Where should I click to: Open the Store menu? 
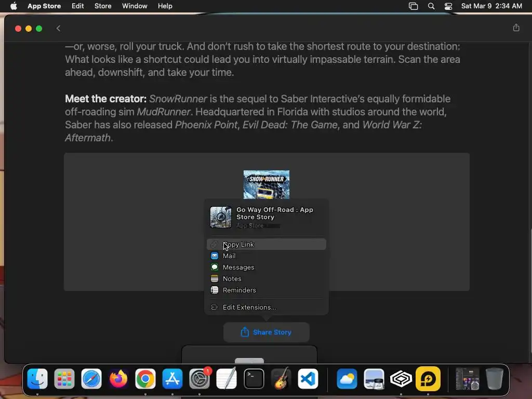103,6
